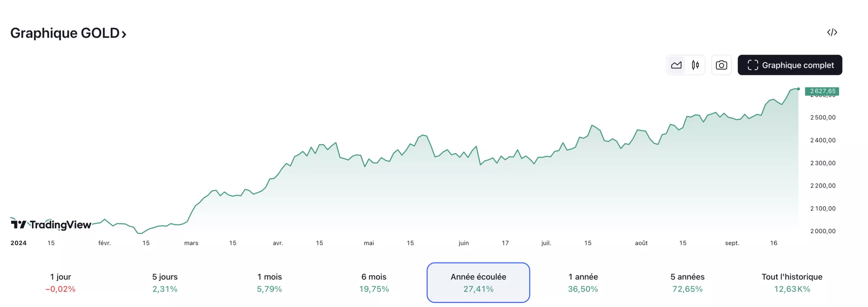Screen dimensions: 868x307
Task: Switch to candlestick chart view
Action: (696, 65)
